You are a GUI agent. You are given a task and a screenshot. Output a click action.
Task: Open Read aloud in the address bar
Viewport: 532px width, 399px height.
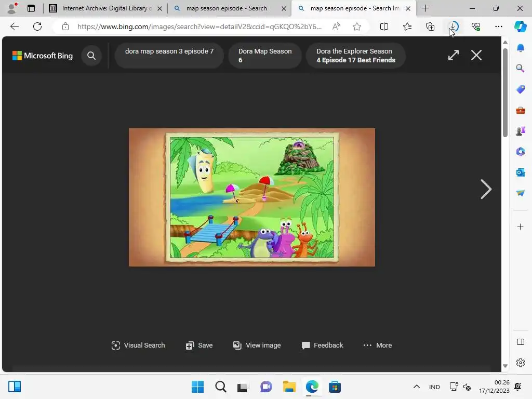click(x=336, y=26)
